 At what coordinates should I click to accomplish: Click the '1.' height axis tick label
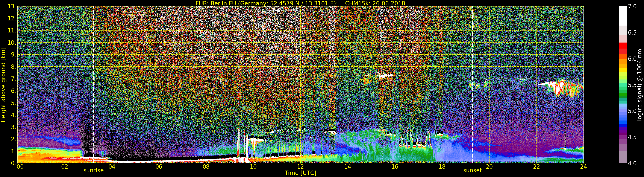[14, 151]
